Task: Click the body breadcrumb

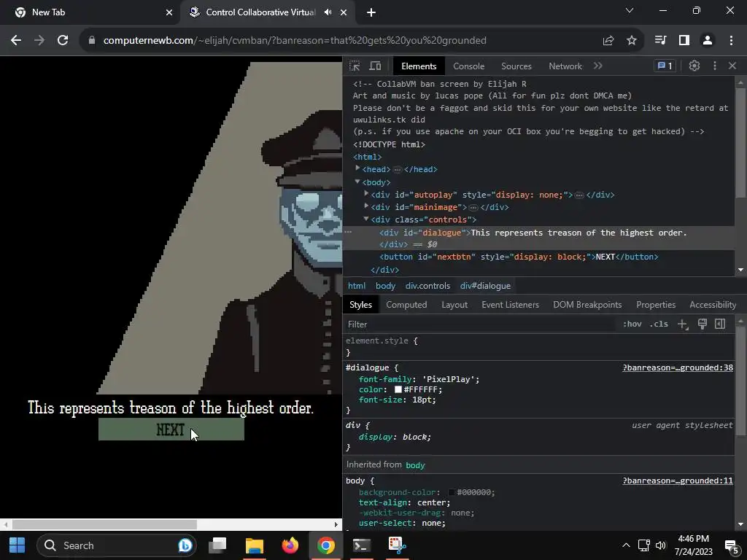Action: click(385, 286)
